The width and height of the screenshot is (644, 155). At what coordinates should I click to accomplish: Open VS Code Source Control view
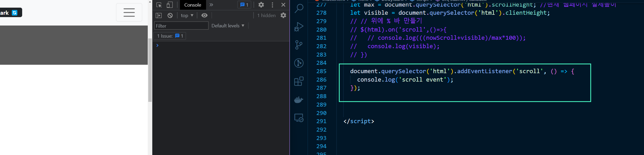tap(299, 45)
